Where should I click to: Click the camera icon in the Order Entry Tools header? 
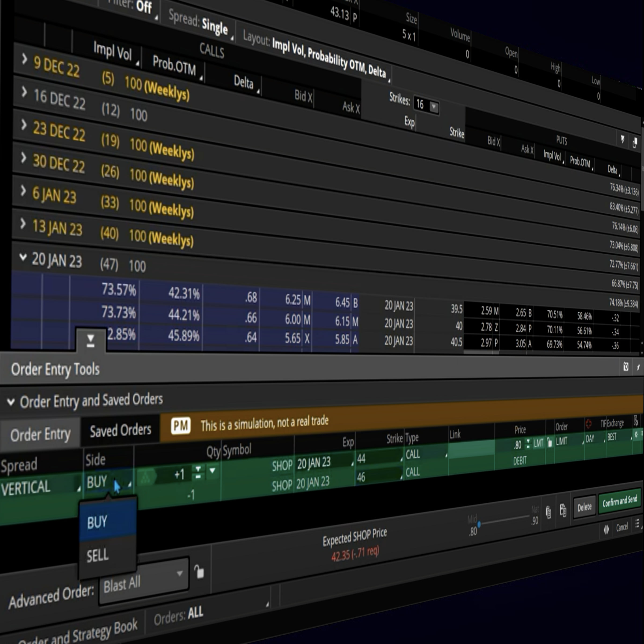626,367
